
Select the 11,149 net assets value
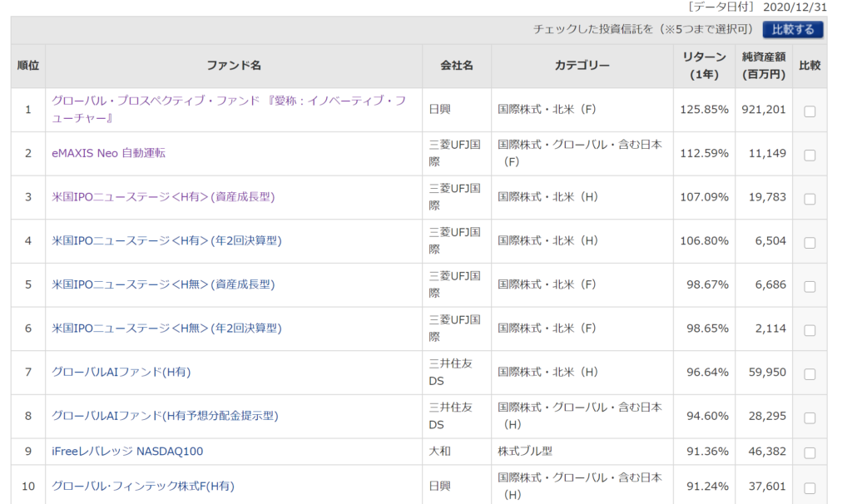coord(767,153)
